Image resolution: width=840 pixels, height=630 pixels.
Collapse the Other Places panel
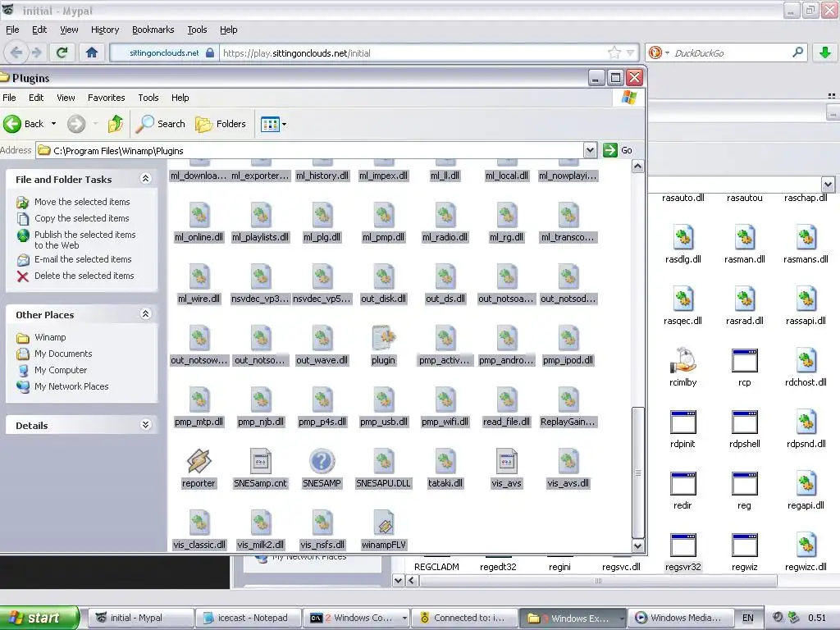145,314
